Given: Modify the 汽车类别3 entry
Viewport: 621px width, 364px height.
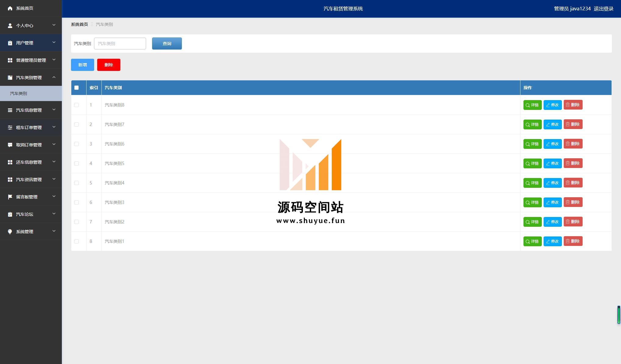Looking at the screenshot, I should pyautogui.click(x=552, y=202).
